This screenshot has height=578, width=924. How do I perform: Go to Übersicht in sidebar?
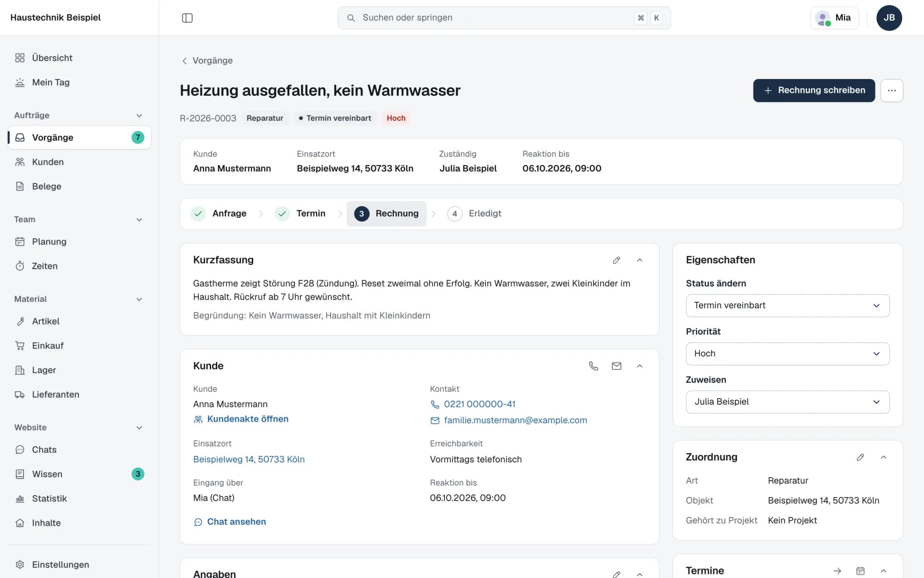click(x=79, y=58)
